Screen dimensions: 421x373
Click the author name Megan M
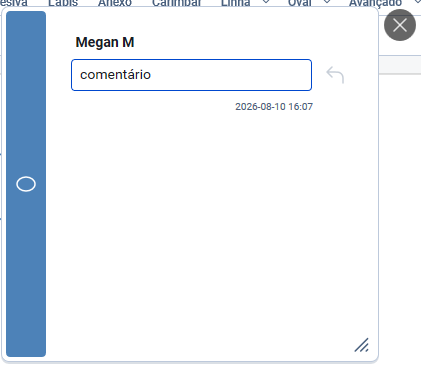coord(105,42)
